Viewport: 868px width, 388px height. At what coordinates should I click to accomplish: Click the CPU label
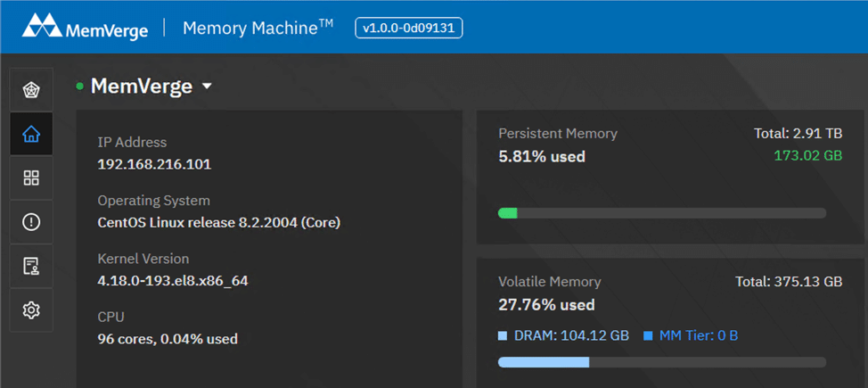pyautogui.click(x=111, y=317)
